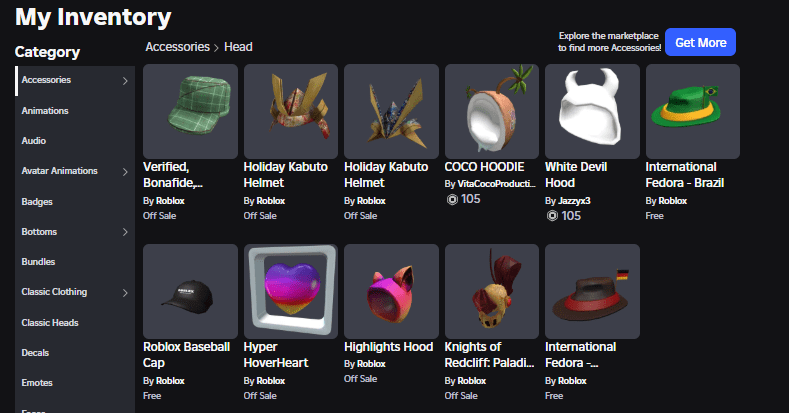The image size is (789, 413).
Task: Open the green plaid cap item thumbnail
Action: [190, 111]
